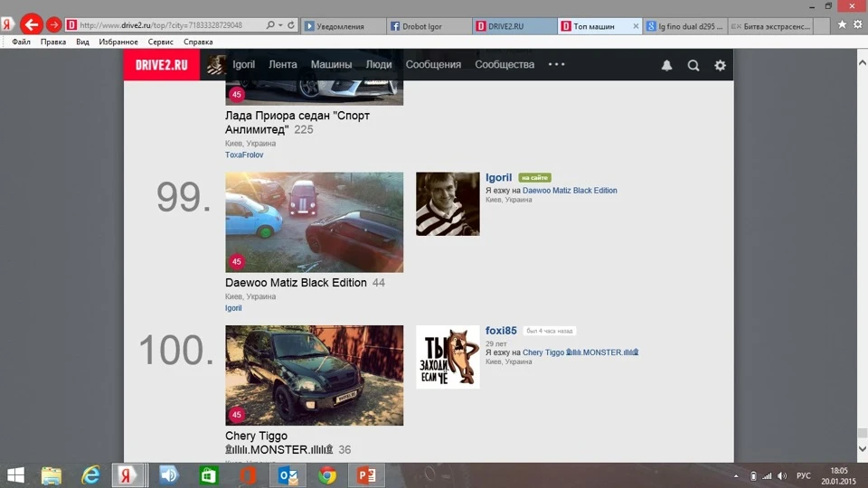Screen dimensions: 868x488
Task: Open the Лента nav item
Action: (x=283, y=64)
